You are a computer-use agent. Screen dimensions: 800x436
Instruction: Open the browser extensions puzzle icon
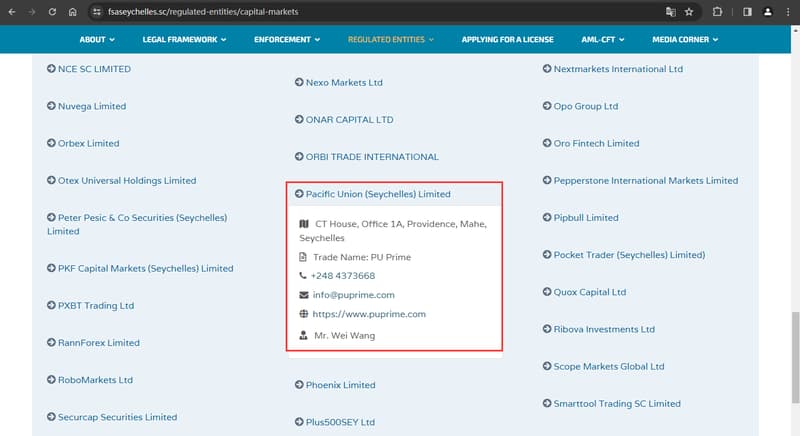pyautogui.click(x=717, y=12)
